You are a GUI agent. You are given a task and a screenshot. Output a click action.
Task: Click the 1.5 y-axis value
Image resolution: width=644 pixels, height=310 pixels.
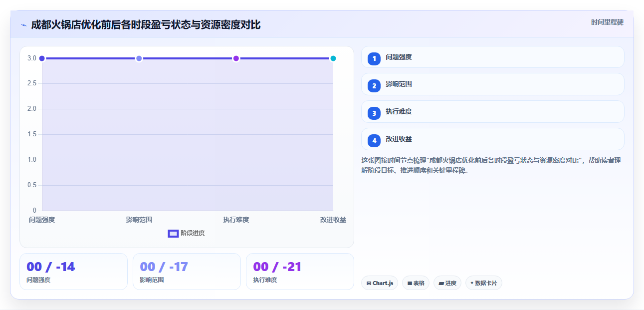[x=32, y=134]
